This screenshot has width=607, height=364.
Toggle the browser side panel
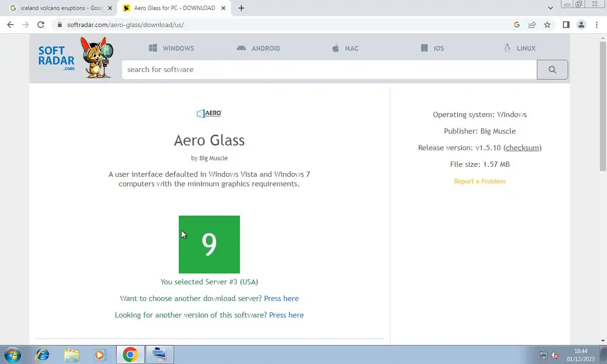pyautogui.click(x=566, y=25)
